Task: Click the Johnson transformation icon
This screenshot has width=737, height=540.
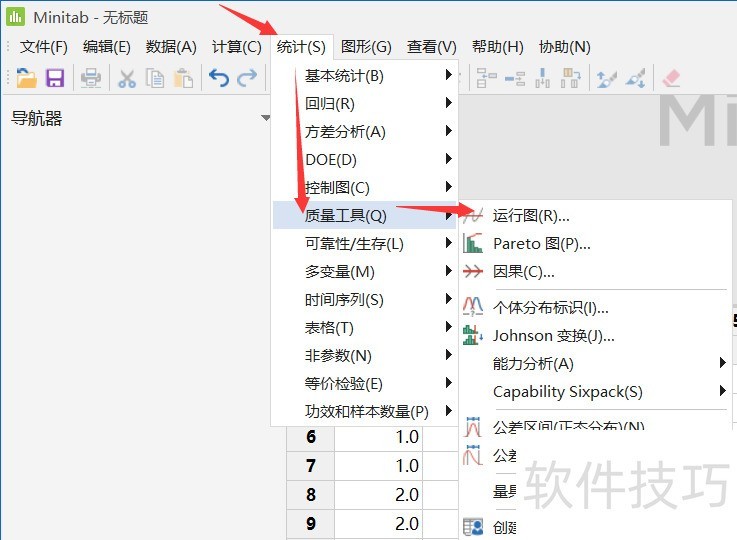Action: (473, 335)
